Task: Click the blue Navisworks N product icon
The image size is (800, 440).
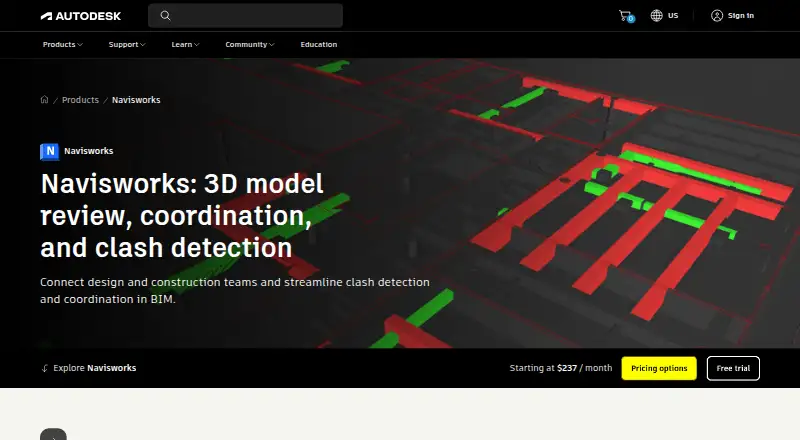Action: tap(49, 152)
